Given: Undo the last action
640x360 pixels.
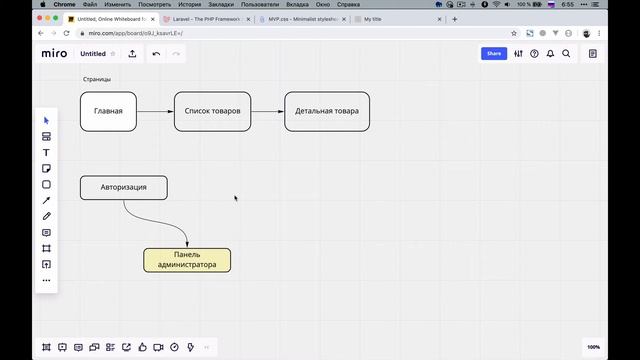Looking at the screenshot, I should tap(156, 53).
